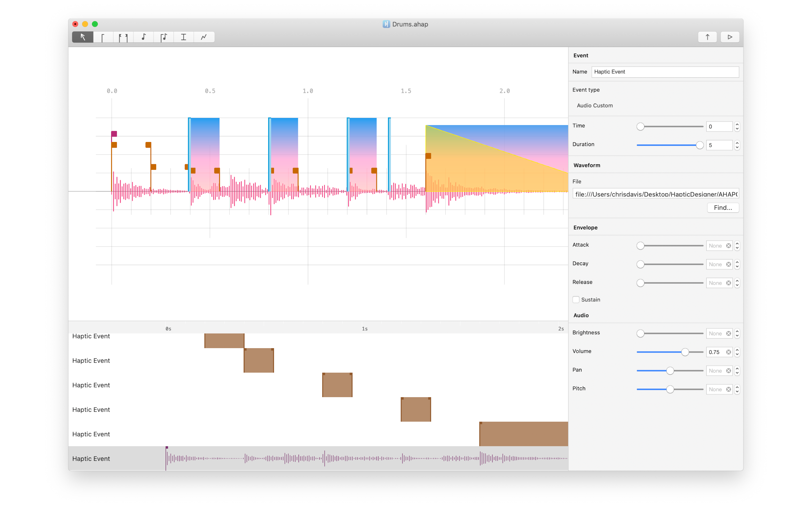Click the upload arrow export button

click(x=707, y=37)
